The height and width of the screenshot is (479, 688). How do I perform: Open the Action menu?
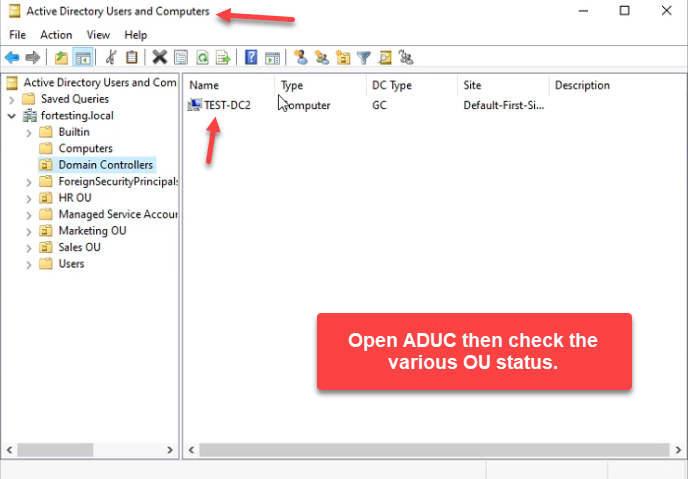pyautogui.click(x=56, y=35)
